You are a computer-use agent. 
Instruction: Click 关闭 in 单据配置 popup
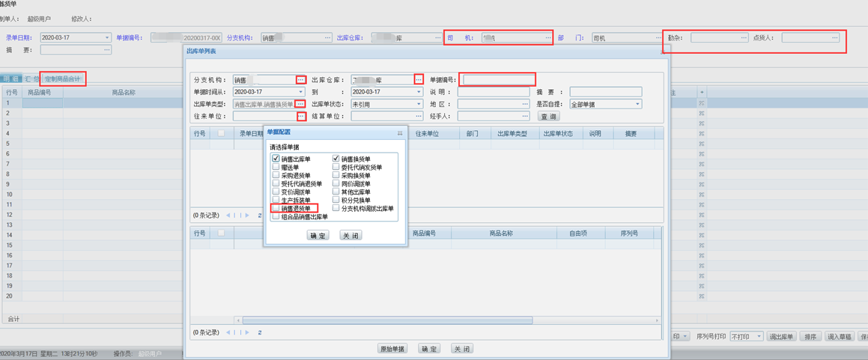[350, 235]
